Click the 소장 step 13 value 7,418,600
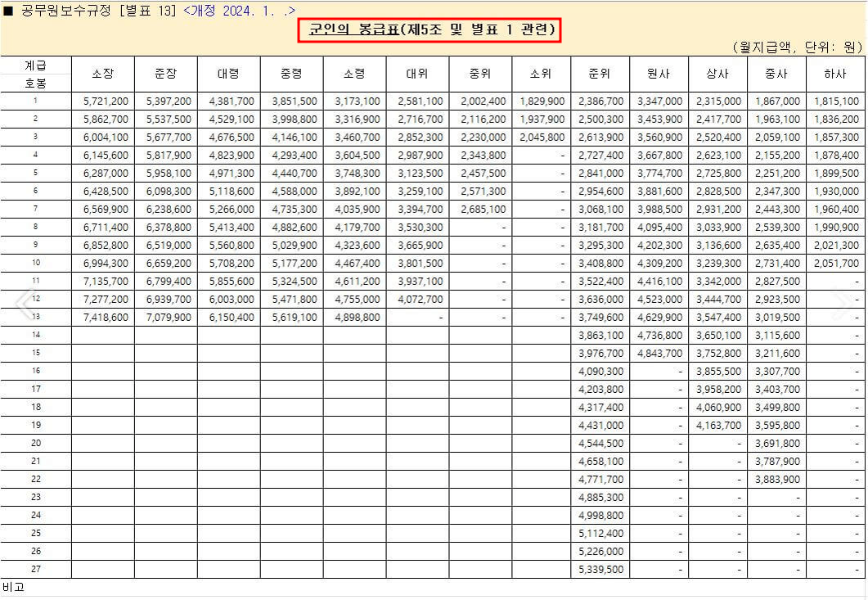The height and width of the screenshot is (600, 868). [x=106, y=318]
